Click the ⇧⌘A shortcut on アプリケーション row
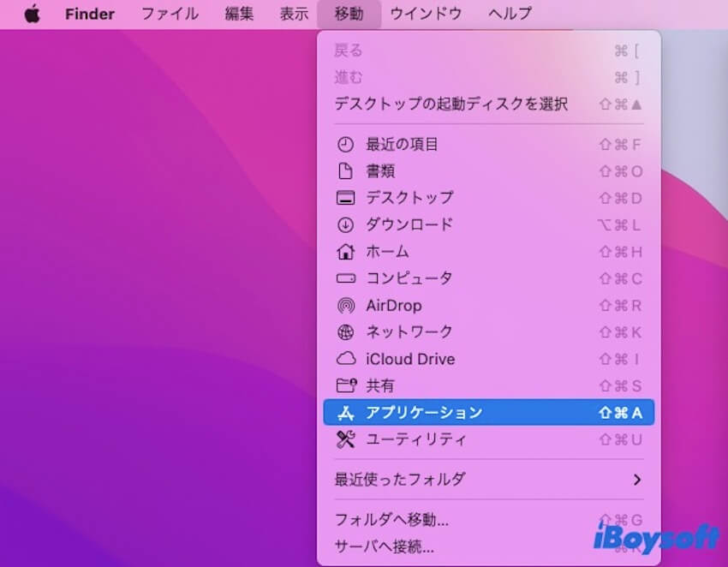728x567 pixels. click(x=621, y=412)
